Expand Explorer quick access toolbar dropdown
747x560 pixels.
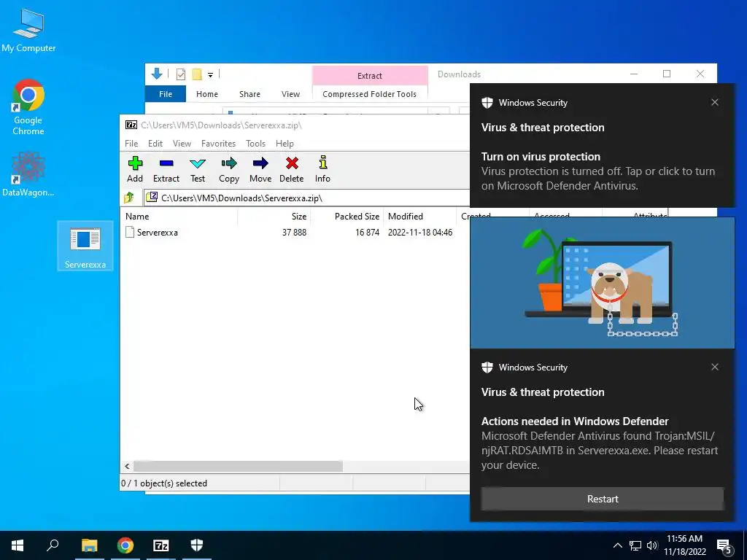[x=210, y=75]
